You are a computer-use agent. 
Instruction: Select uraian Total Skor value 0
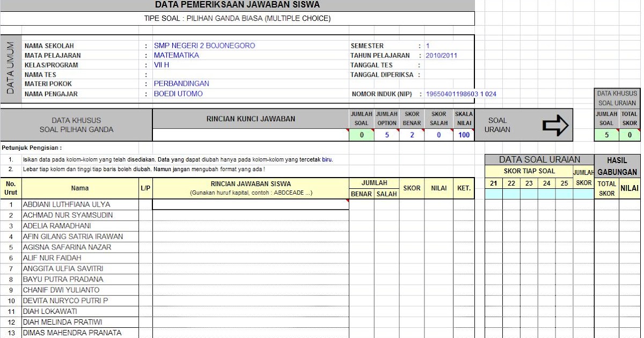630,135
